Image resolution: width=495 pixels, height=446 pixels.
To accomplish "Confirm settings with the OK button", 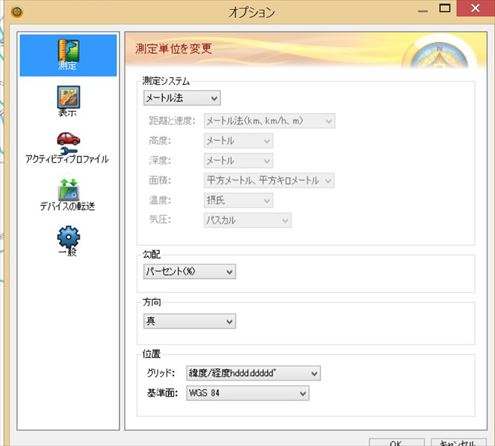I will 397,442.
